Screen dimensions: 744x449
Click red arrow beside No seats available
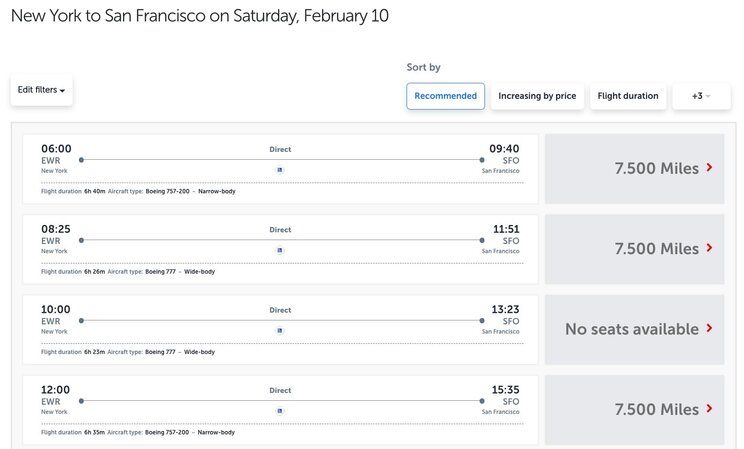click(709, 328)
